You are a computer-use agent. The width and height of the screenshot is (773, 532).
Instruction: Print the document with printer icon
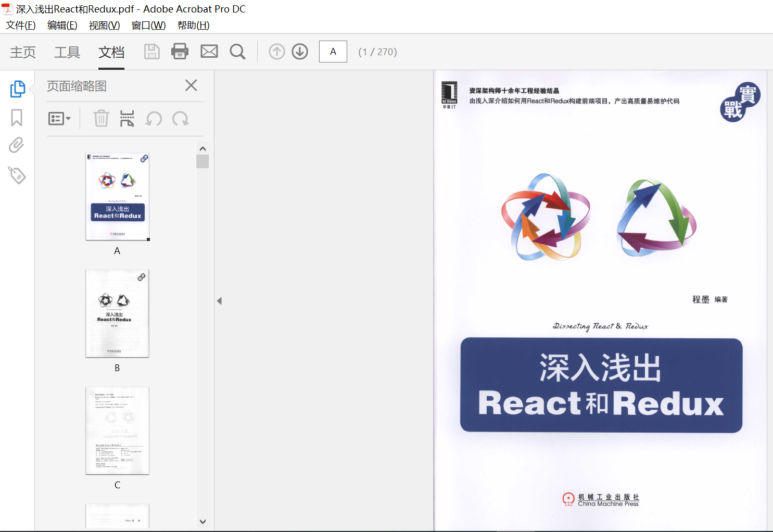tap(180, 51)
